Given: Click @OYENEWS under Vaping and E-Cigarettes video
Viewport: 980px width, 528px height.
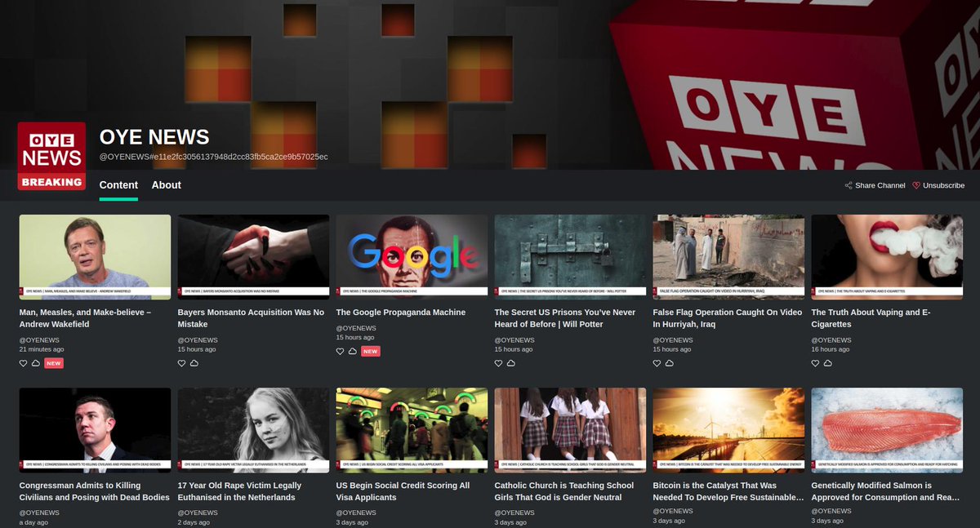Looking at the screenshot, I should (831, 340).
